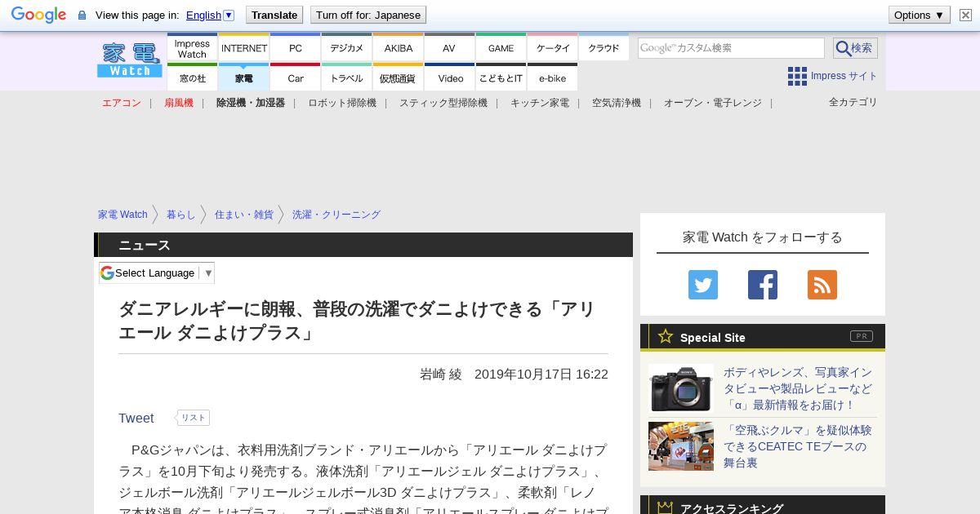The width and height of the screenshot is (980, 514).
Task: Open the α camera article link
Action: [798, 388]
